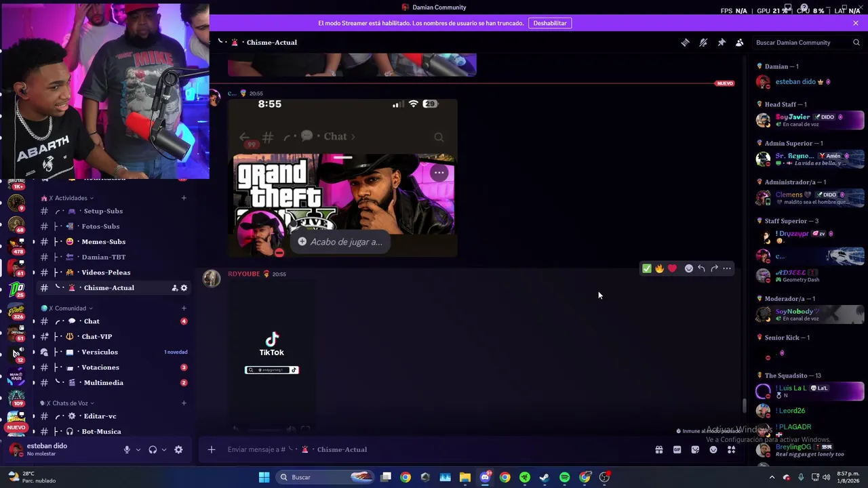Click the plus attach button in message bar
868x488 pixels.
[211, 449]
